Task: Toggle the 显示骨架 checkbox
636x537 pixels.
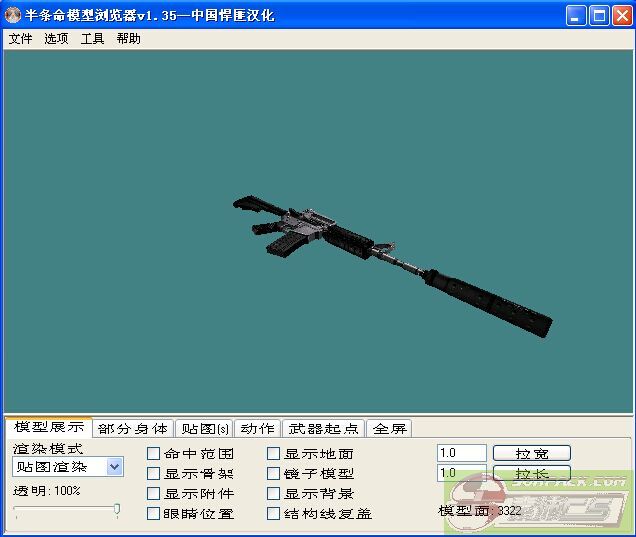Action: (x=154, y=474)
